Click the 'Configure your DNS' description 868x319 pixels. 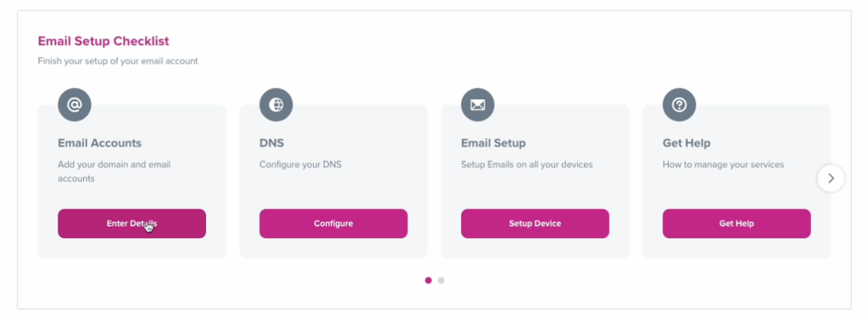click(301, 165)
